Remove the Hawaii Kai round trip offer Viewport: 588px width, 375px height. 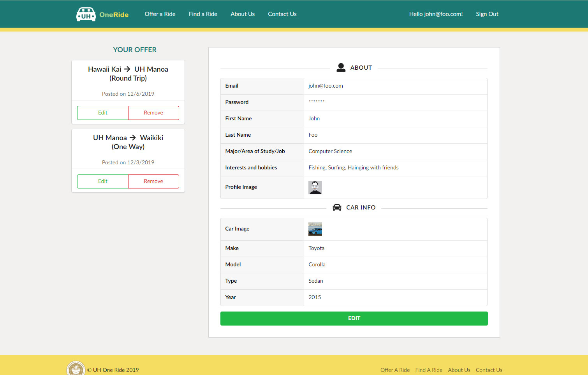pos(153,113)
